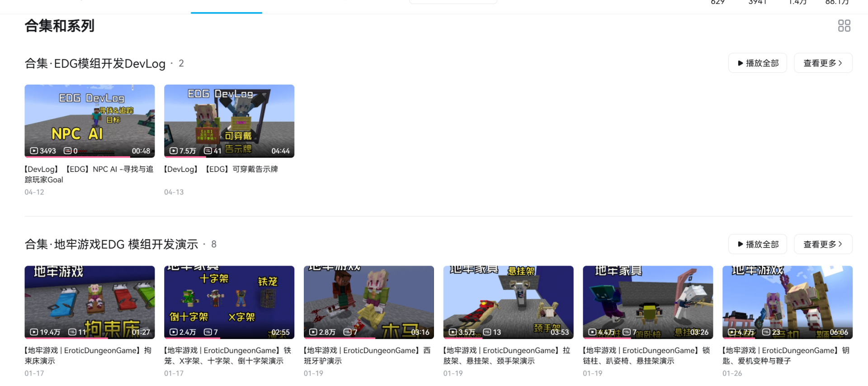
Task: Click comment count 23 on 06:06 video
Action: pos(771,332)
